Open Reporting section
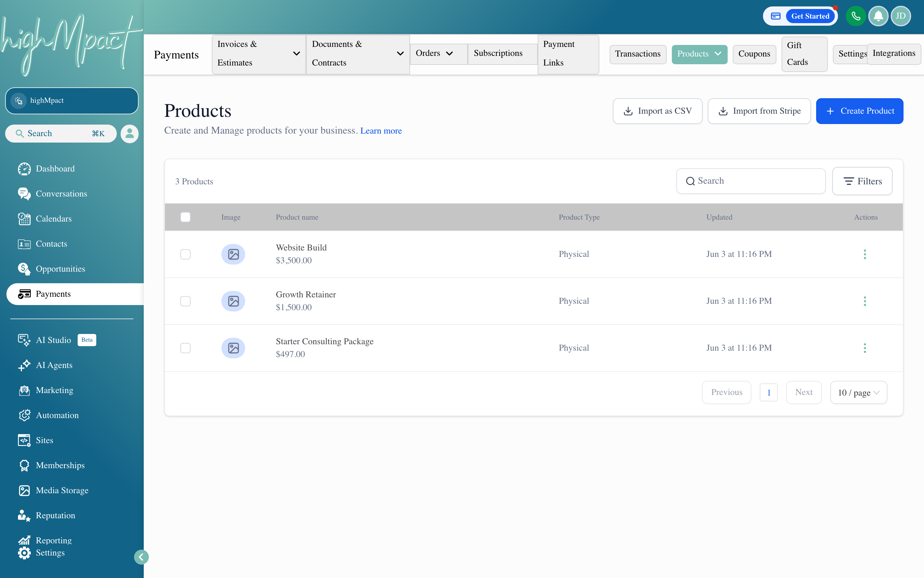The width and height of the screenshot is (924, 578). tap(44, 540)
